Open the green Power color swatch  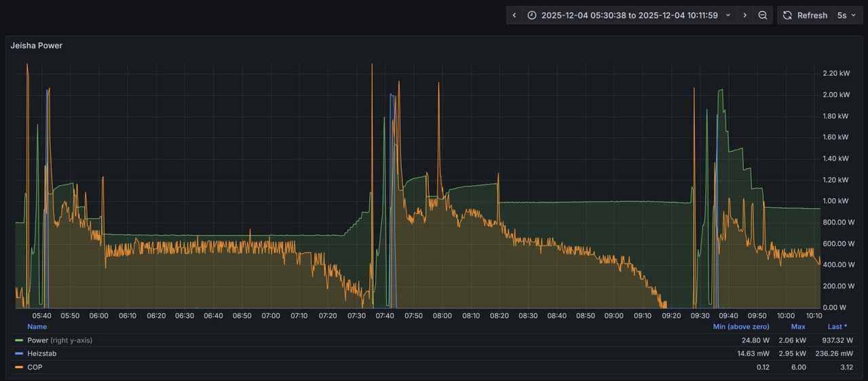point(19,340)
